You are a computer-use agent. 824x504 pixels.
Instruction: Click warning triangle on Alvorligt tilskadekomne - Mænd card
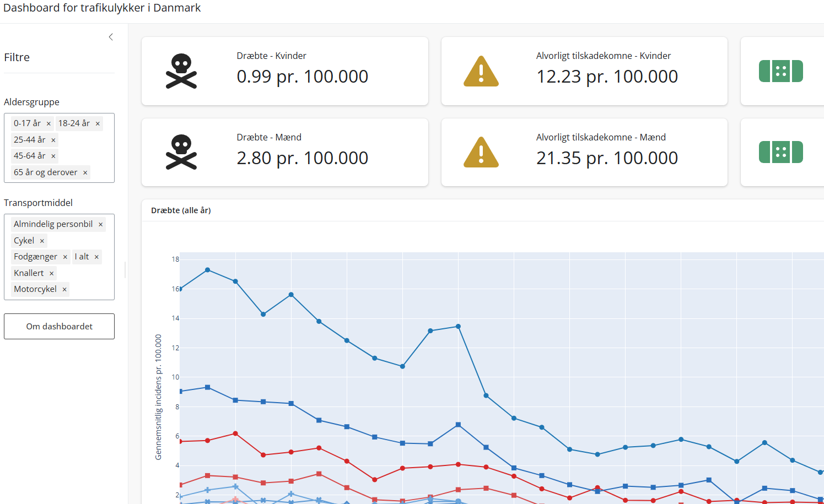click(x=481, y=153)
